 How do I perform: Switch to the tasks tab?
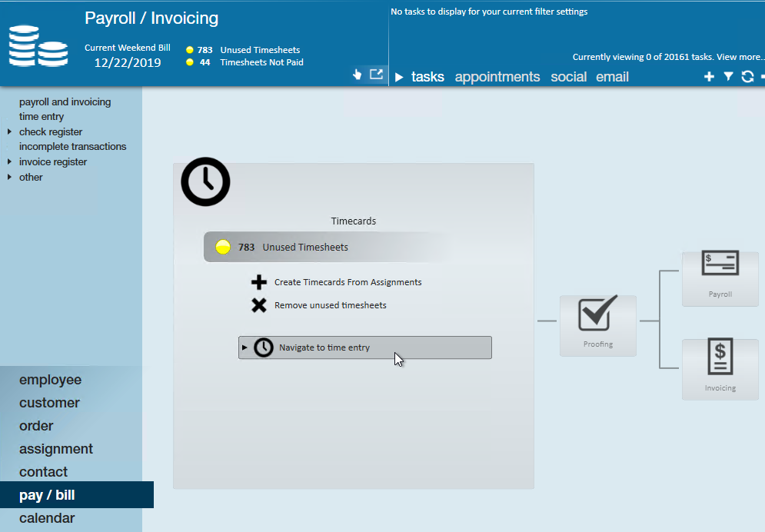(x=427, y=77)
